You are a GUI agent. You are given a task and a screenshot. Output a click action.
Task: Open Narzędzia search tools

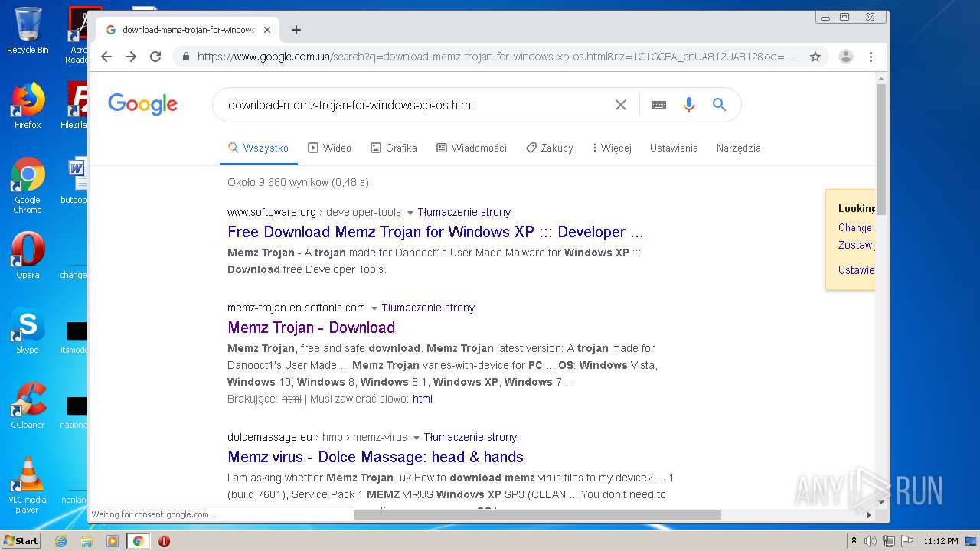[739, 148]
